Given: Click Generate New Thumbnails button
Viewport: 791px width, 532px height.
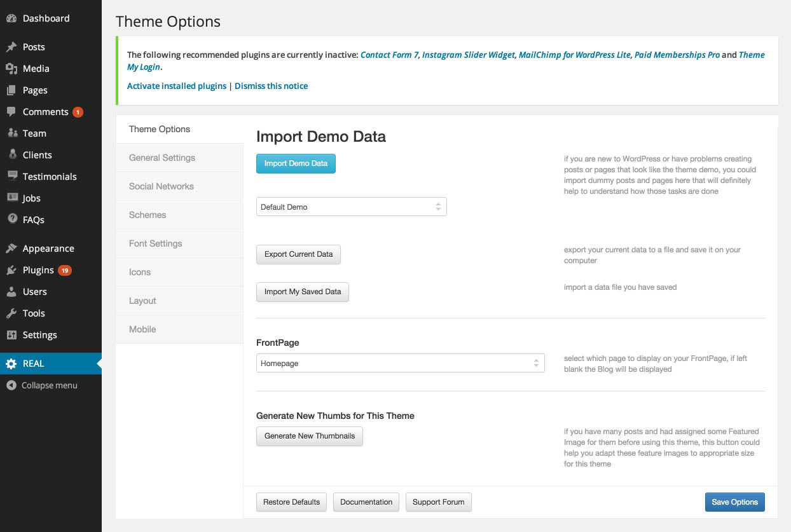Looking at the screenshot, I should 309,436.
